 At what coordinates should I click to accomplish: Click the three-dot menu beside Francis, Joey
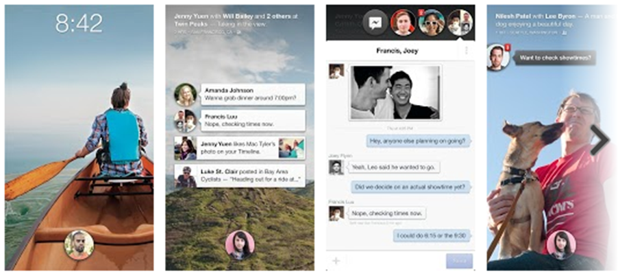point(467,50)
